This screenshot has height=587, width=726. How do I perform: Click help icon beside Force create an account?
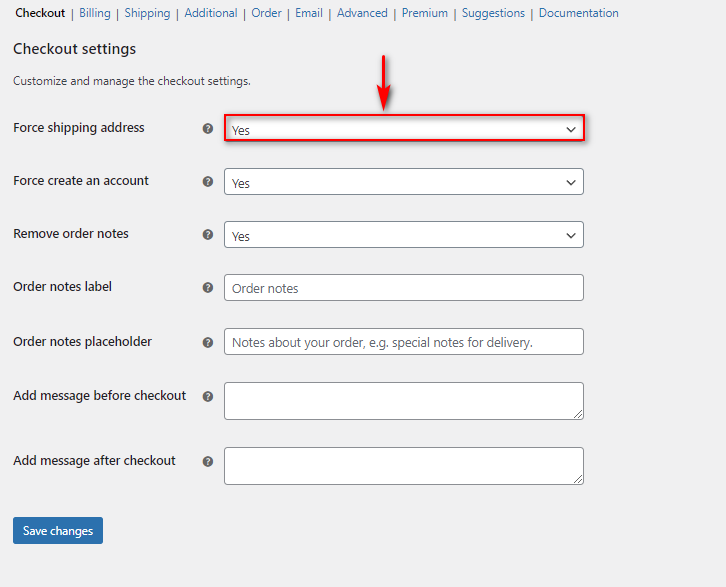[208, 181]
